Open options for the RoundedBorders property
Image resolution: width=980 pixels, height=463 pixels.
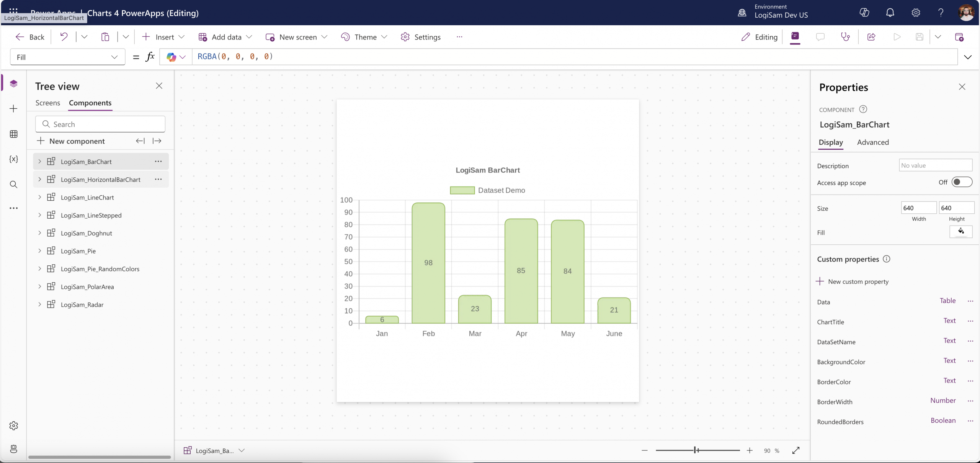970,420
